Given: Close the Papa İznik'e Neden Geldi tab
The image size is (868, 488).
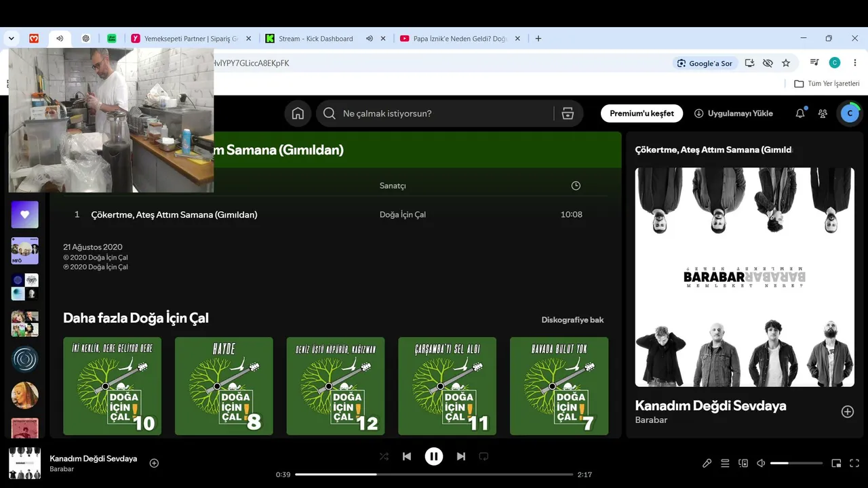Looking at the screenshot, I should click(x=517, y=39).
